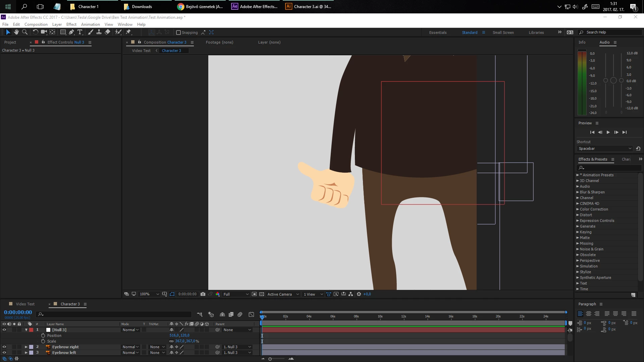This screenshot has width=644, height=362.
Task: Enable the Snapping checkbox
Action: (x=178, y=33)
